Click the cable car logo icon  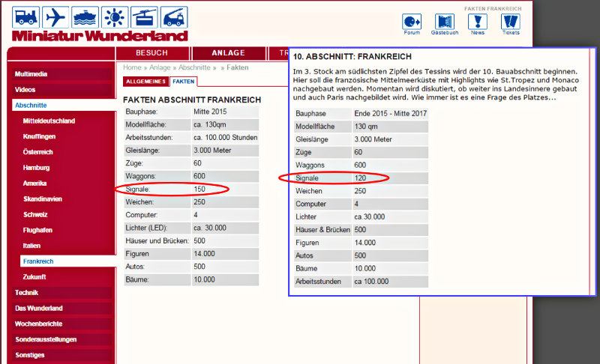click(144, 18)
